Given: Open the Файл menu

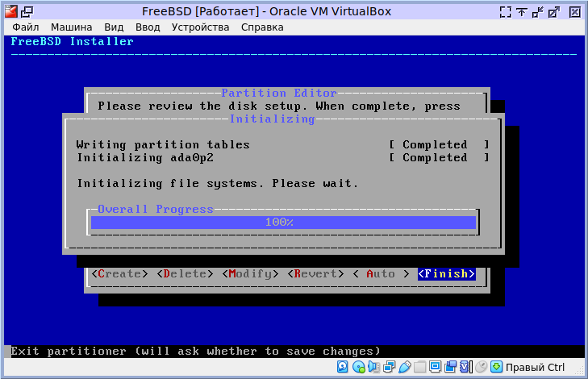Looking at the screenshot, I should pyautogui.click(x=26, y=27).
